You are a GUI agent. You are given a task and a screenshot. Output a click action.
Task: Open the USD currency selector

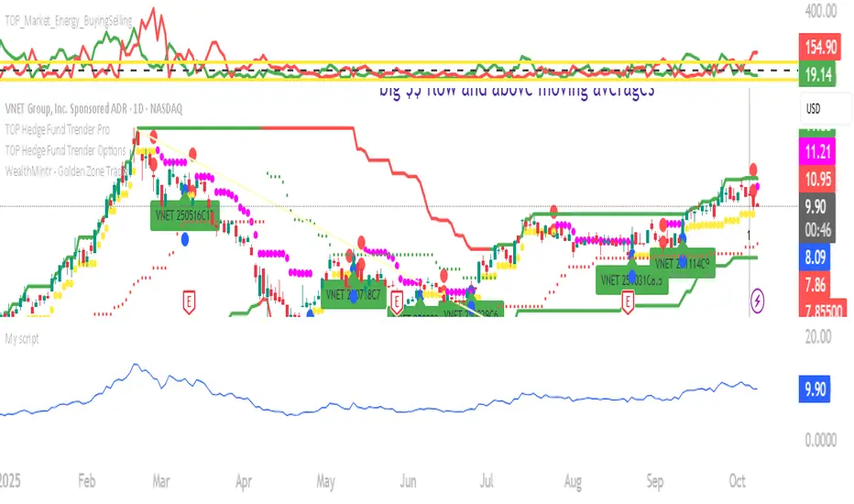825,108
